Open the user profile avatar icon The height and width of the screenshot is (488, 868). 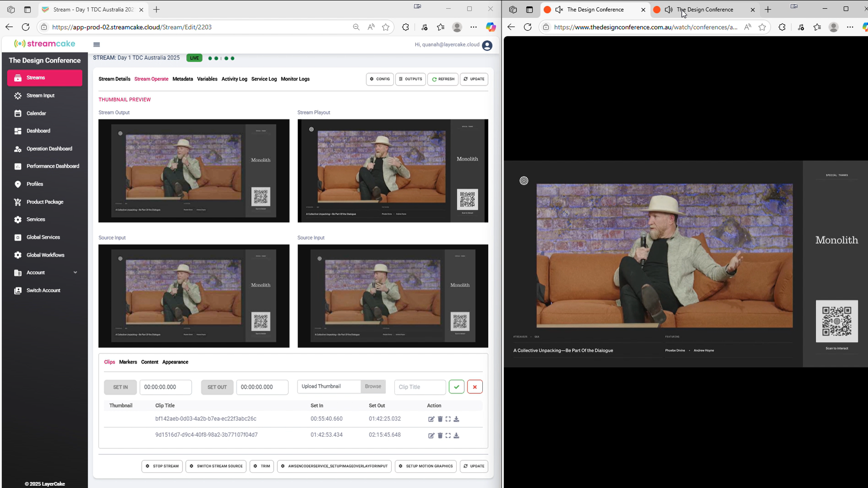pyautogui.click(x=487, y=45)
